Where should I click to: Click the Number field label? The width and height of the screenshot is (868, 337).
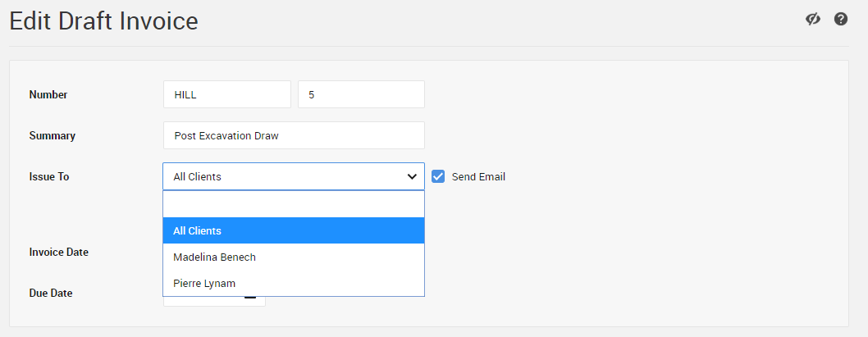click(48, 94)
